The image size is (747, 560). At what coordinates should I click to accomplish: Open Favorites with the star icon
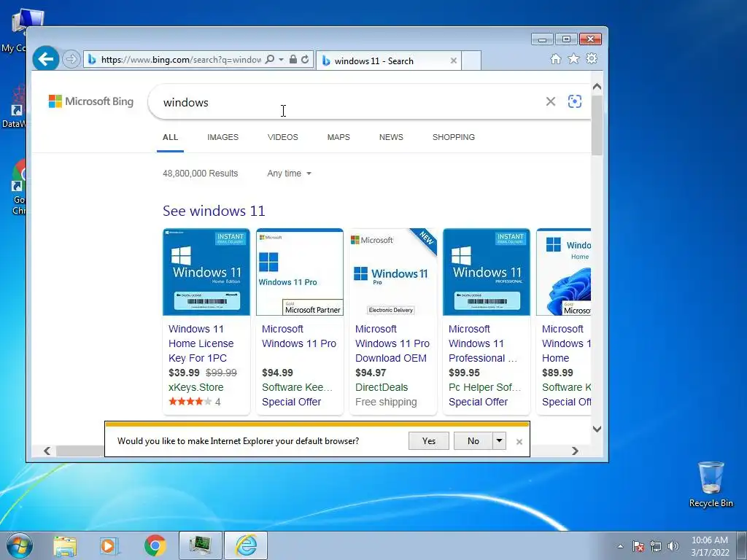pyautogui.click(x=573, y=58)
